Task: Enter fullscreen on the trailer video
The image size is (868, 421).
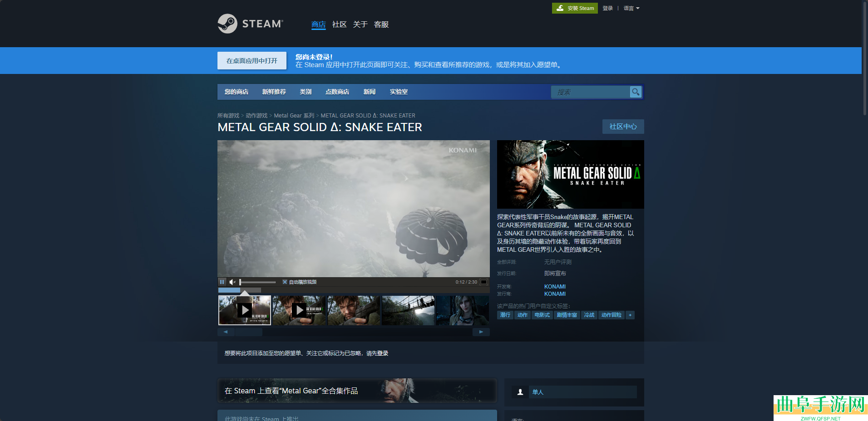Action: click(484, 282)
